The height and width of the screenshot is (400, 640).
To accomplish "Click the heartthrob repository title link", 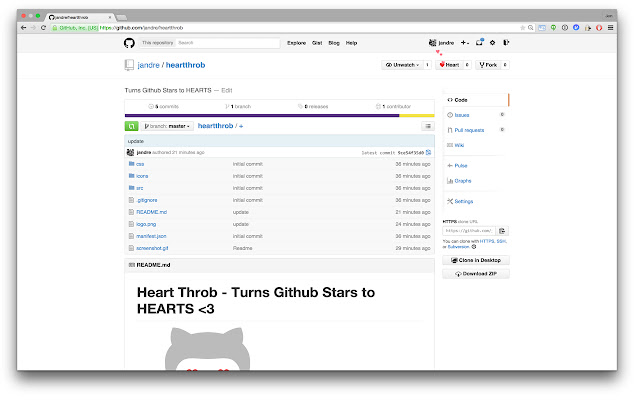I will [x=185, y=65].
